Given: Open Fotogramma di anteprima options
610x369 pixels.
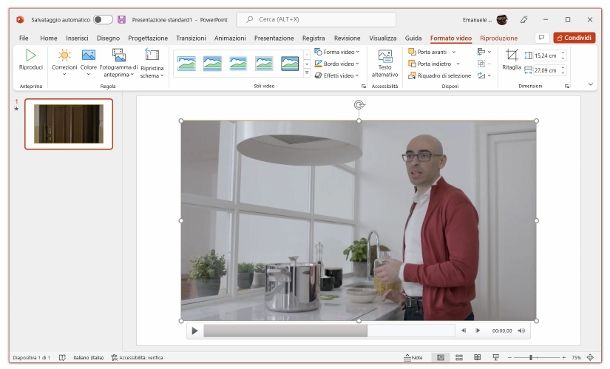Looking at the screenshot, I should pyautogui.click(x=119, y=62).
